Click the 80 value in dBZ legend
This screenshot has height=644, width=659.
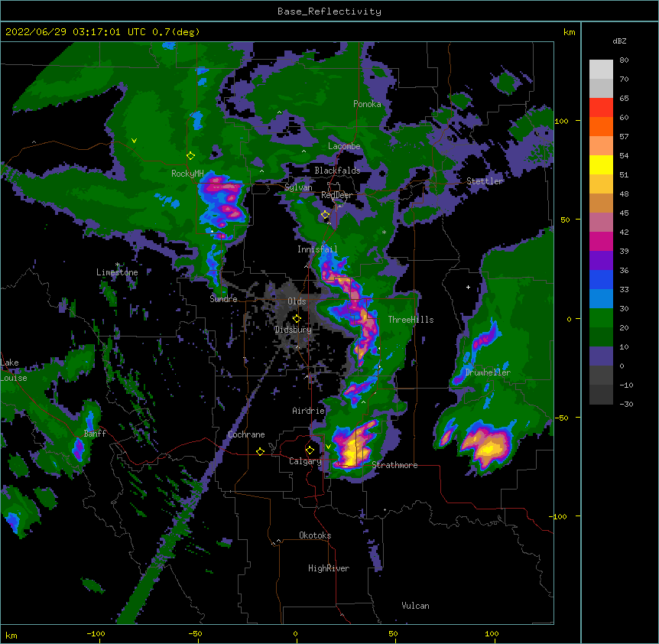(x=624, y=60)
